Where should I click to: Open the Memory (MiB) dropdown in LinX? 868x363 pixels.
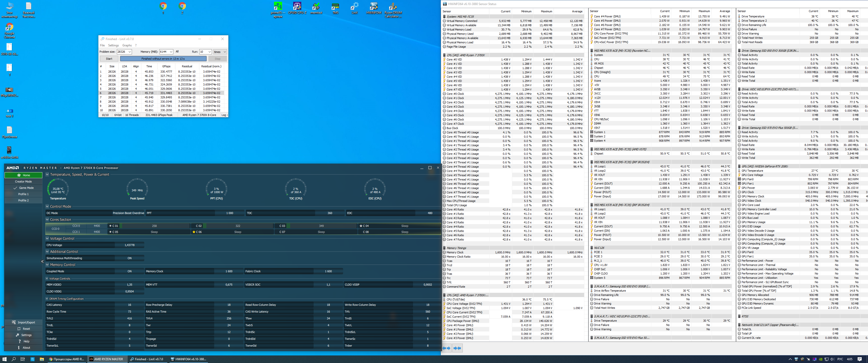click(x=171, y=52)
